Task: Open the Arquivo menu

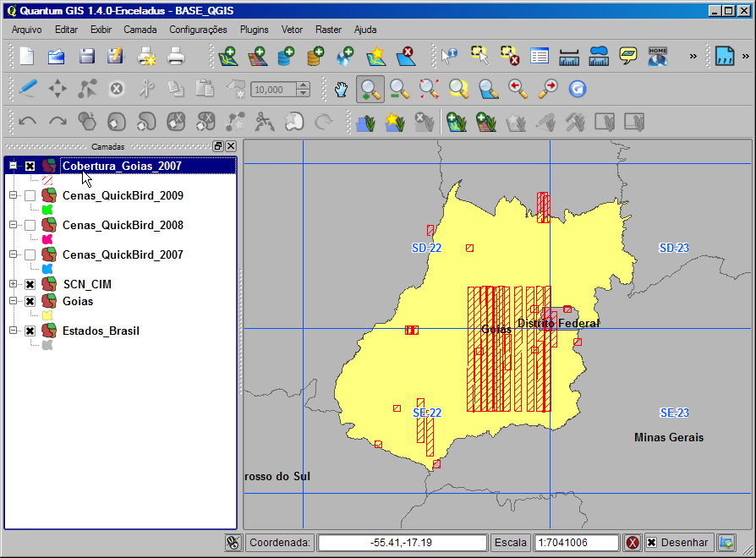Action: pos(26,30)
